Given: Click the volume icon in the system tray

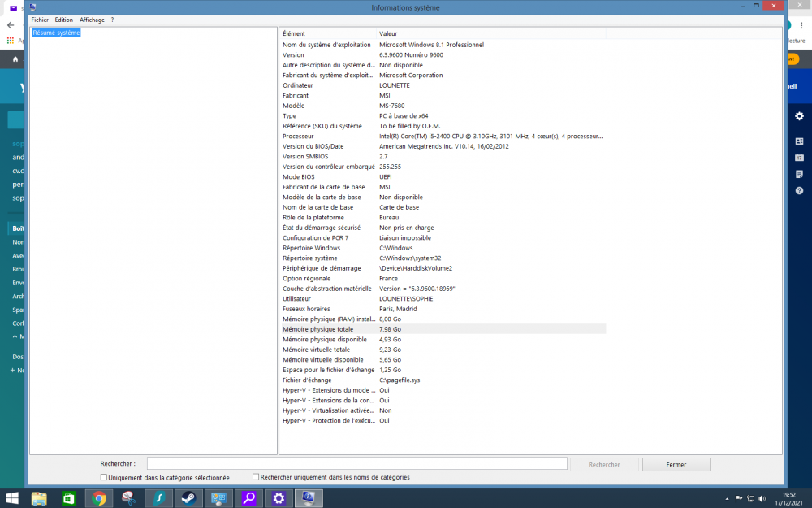Looking at the screenshot, I should pyautogui.click(x=762, y=498).
